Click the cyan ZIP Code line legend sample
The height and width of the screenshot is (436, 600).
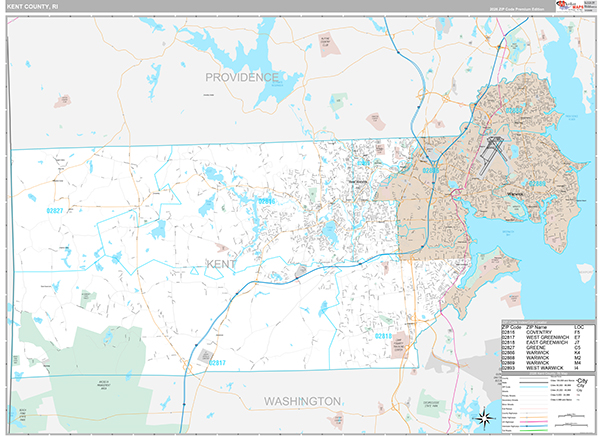pyautogui.click(x=534, y=387)
